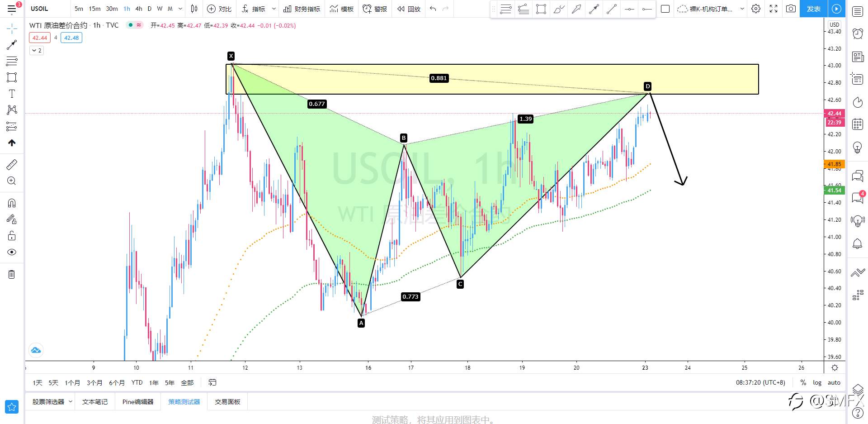Select the brush tool in floating toolbar

coord(559,9)
